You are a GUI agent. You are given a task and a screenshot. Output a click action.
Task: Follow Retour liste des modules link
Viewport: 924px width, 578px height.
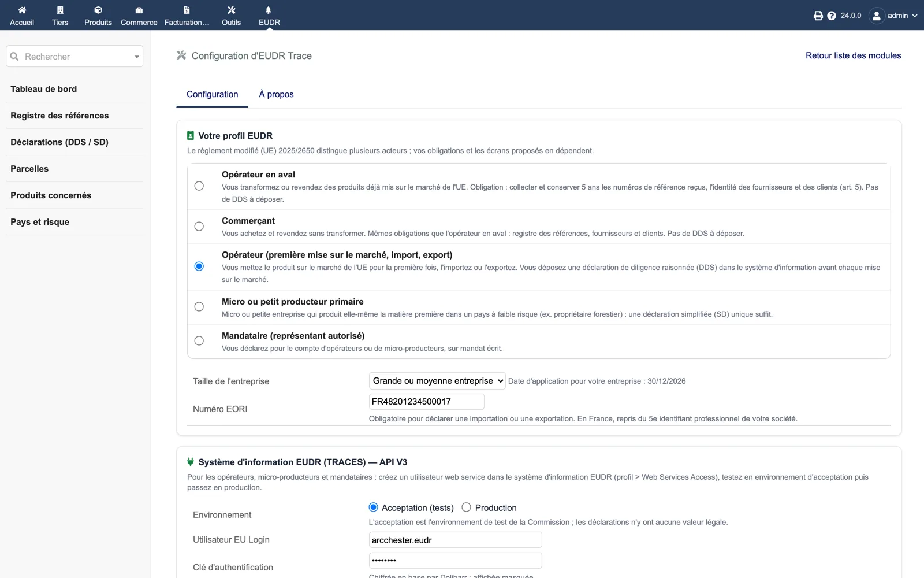[853, 55]
